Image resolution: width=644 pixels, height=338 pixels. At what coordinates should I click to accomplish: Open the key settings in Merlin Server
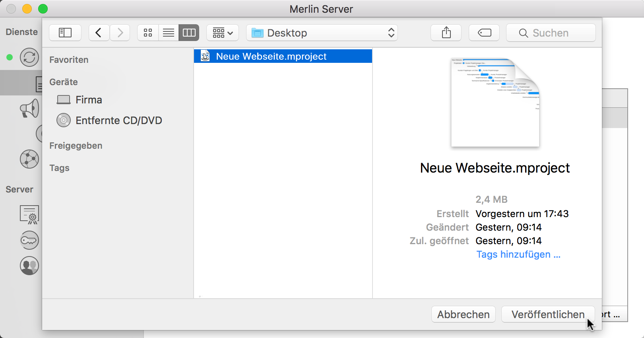(29, 240)
